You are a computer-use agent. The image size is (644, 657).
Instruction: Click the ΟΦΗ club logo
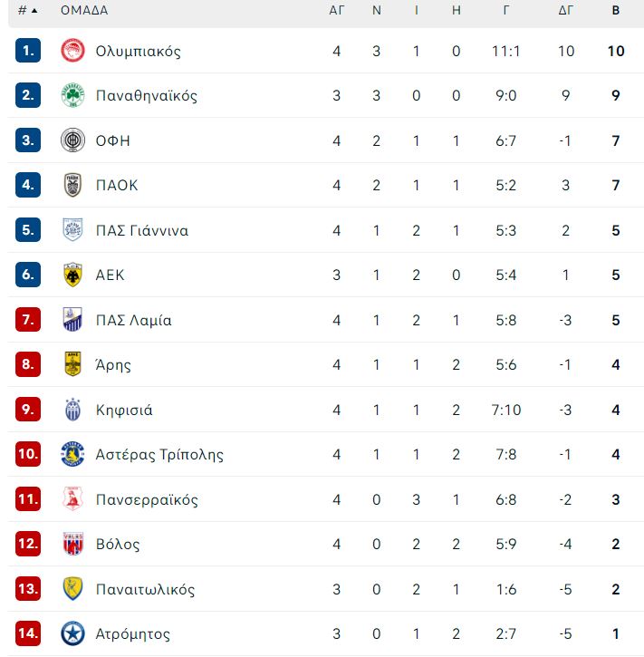(72, 140)
